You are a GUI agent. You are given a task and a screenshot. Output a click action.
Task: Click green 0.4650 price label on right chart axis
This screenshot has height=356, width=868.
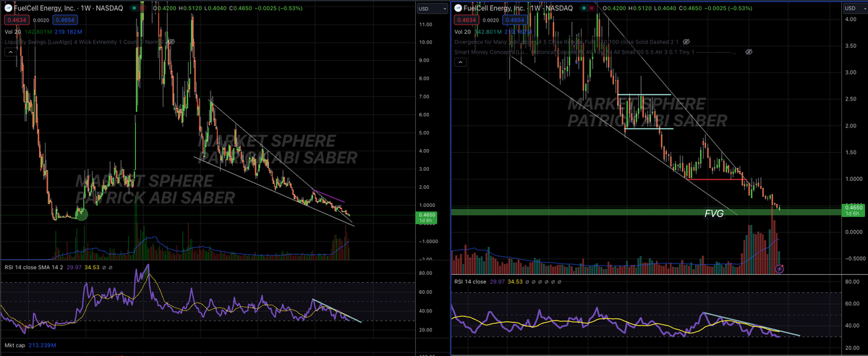tap(852, 209)
